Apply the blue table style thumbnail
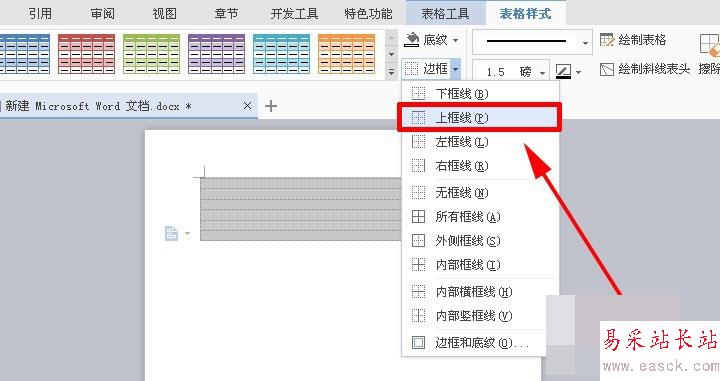Screen dimensions: 720x381 tap(25, 54)
